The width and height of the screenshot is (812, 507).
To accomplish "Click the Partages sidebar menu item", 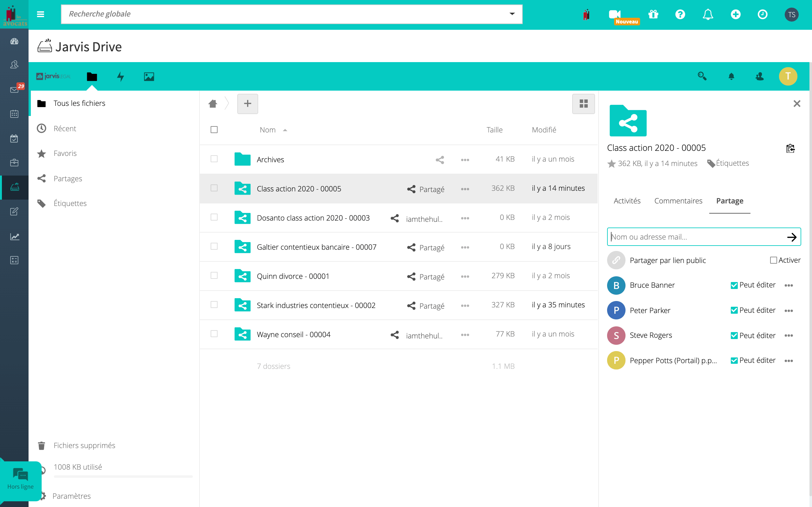I will 68,178.
